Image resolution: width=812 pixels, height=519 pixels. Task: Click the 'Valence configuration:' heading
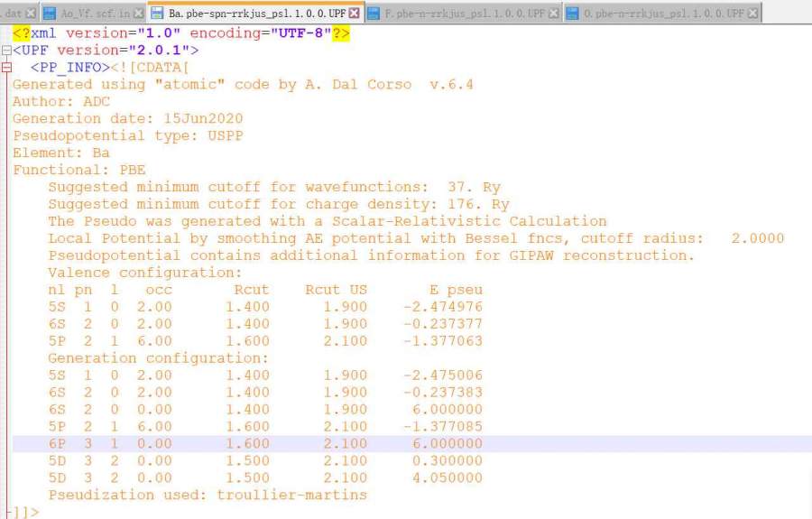tap(145, 273)
